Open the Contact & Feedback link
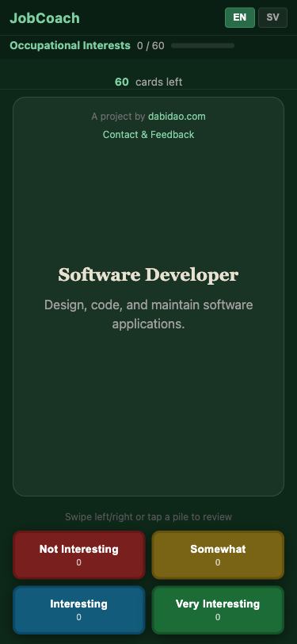Screen dimensions: 297x644 click(149, 135)
